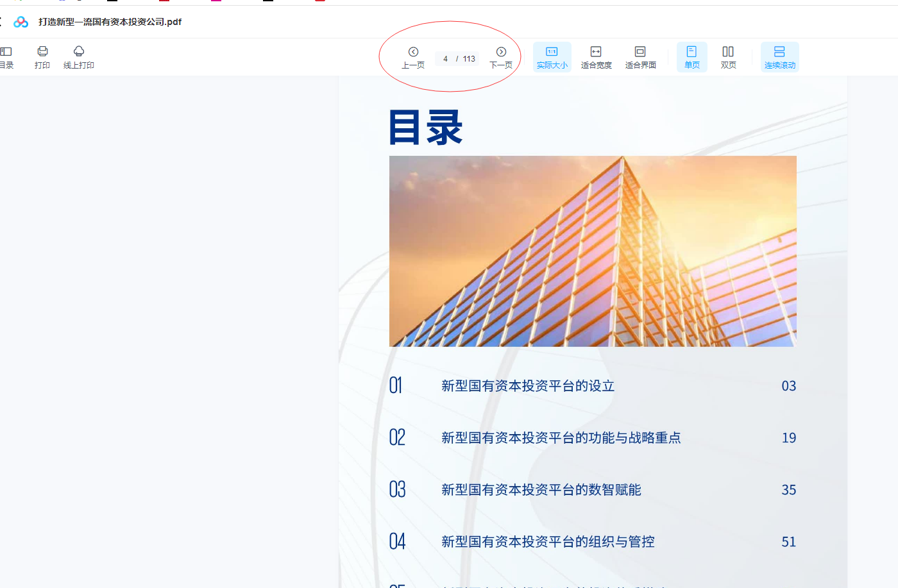The width and height of the screenshot is (898, 588).
Task: Set zoom to actual size (实际大小)
Action: point(552,56)
